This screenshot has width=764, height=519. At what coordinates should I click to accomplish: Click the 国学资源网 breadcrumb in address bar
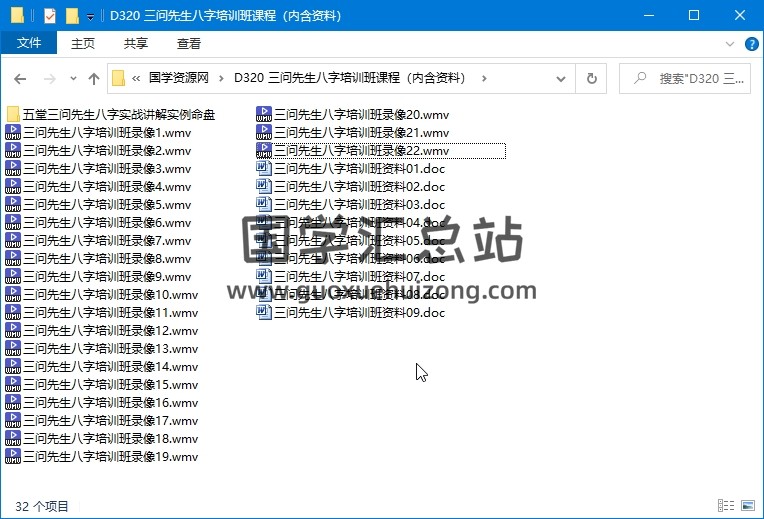pos(178,78)
